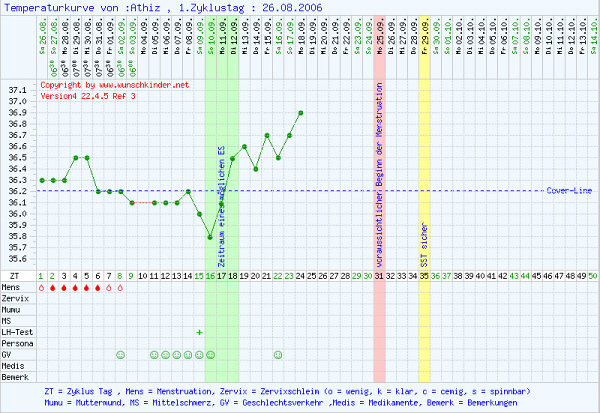The image size is (600, 413).
Task: Click the GV smiley on cycle day 12
Action: 165,354
